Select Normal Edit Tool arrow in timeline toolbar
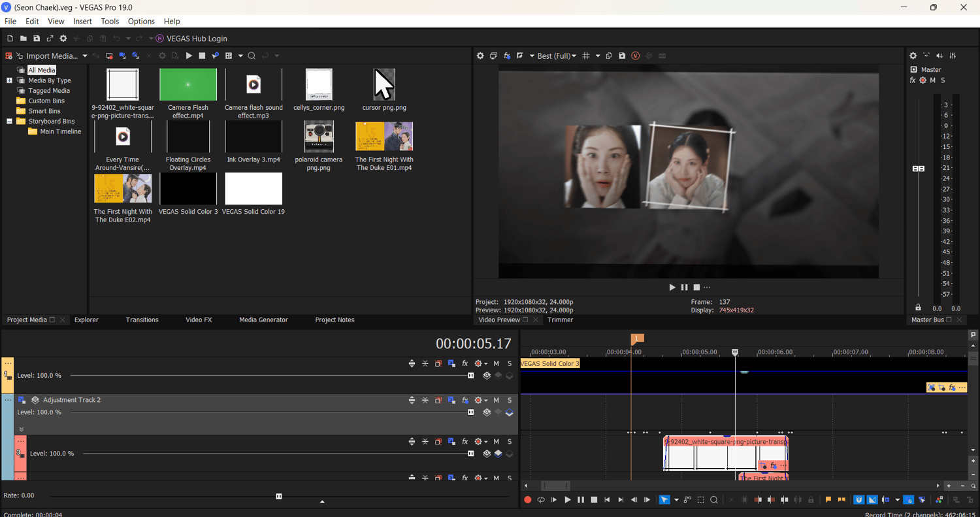 click(x=664, y=500)
